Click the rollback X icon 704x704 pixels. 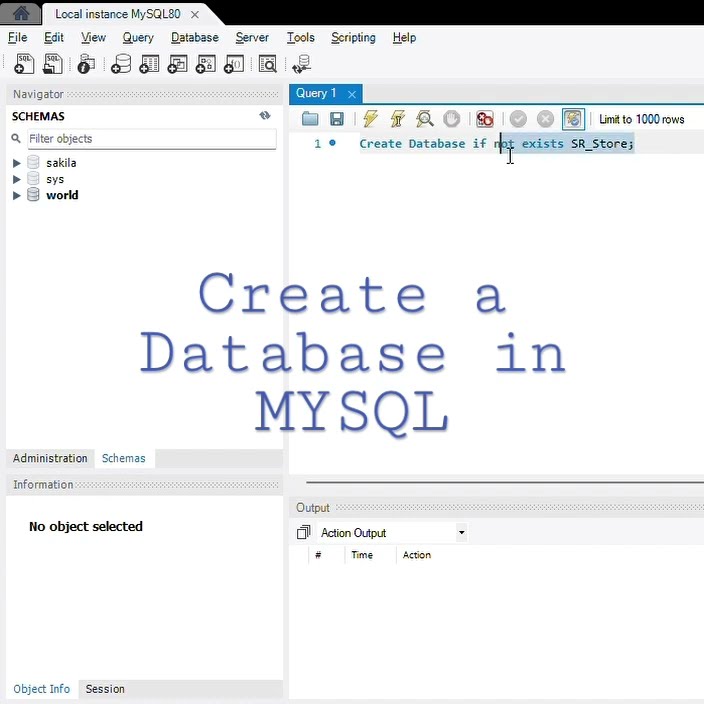point(546,119)
